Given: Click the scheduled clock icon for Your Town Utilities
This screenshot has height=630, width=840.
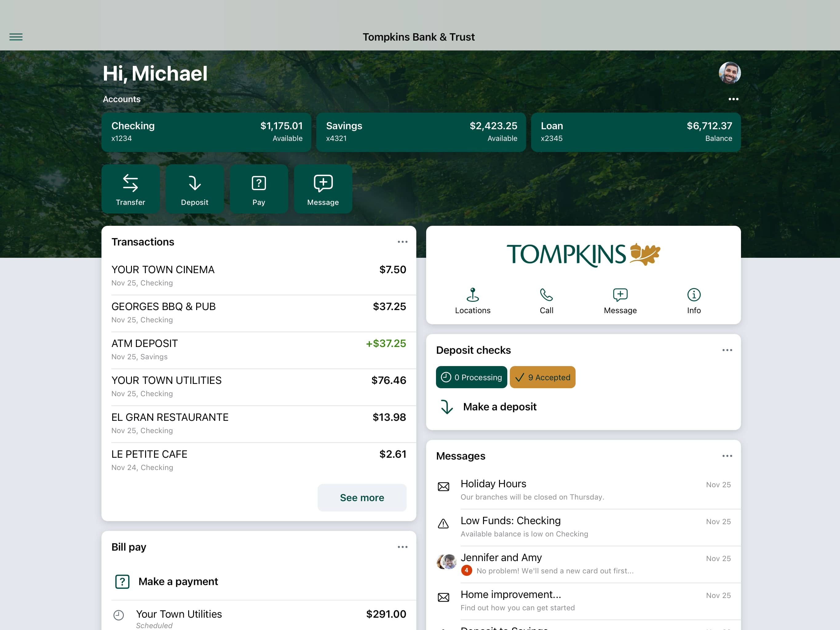Looking at the screenshot, I should 119,615.
